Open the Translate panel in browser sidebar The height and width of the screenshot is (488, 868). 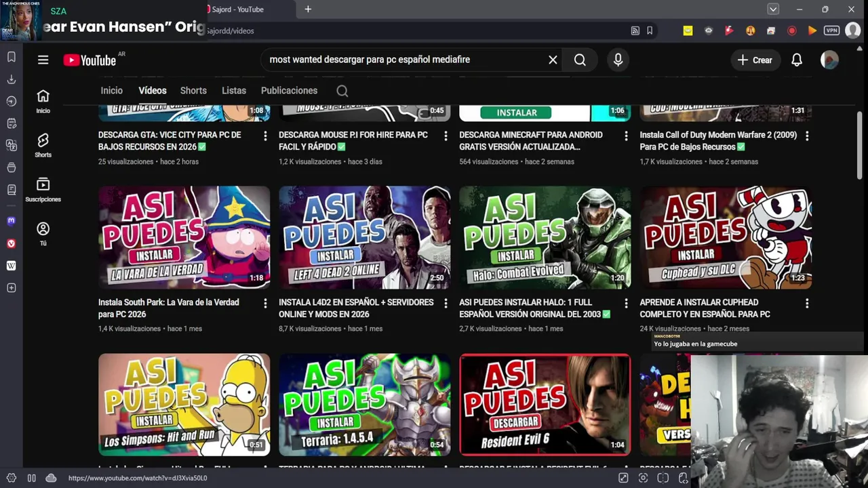[x=12, y=145]
